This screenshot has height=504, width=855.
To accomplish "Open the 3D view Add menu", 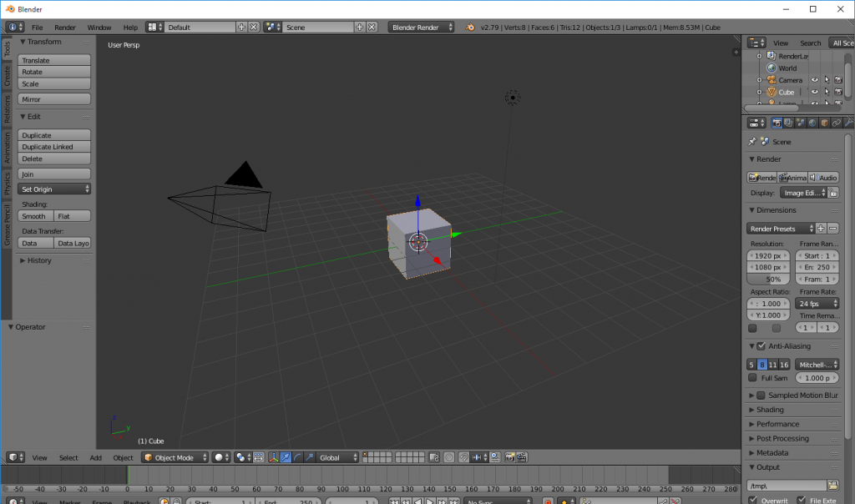I will (95, 457).
